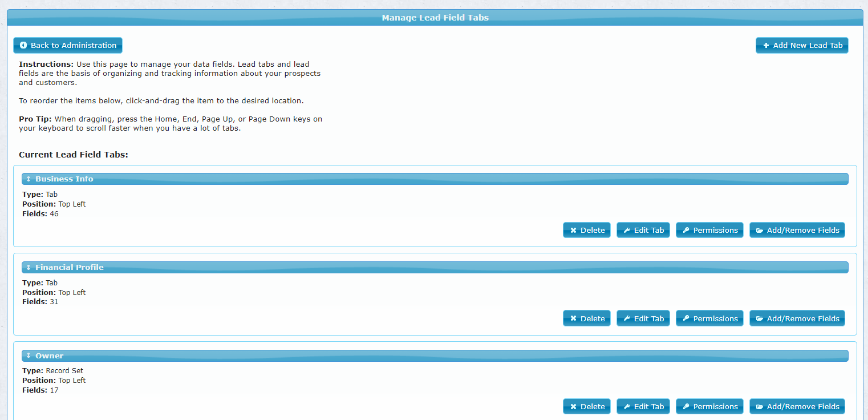Screen dimensions: 868x420
Task: Click the drag handle icon on Business Info
Action: pos(29,179)
